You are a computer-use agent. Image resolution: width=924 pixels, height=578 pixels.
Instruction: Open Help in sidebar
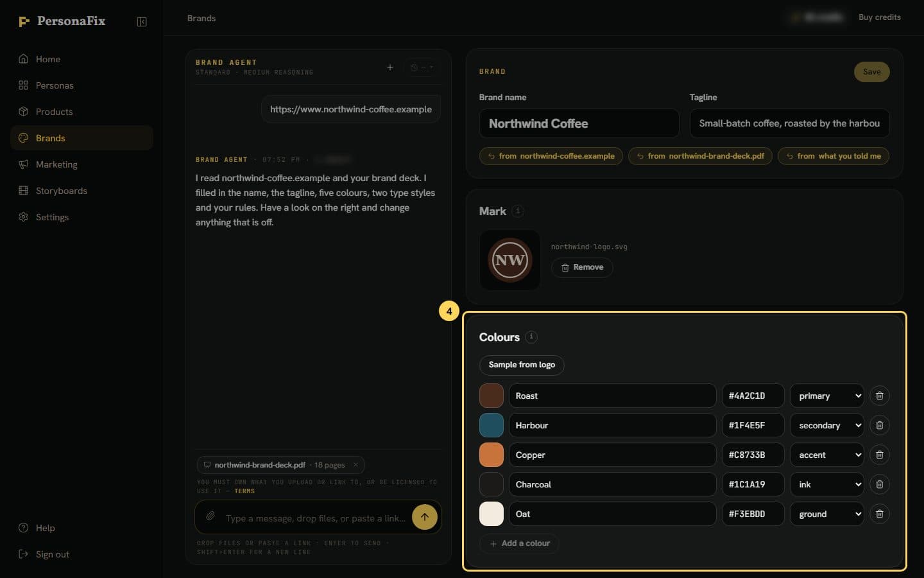pyautogui.click(x=81, y=528)
